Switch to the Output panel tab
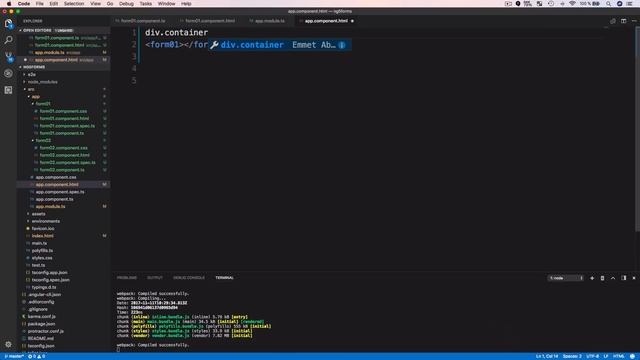The height and width of the screenshot is (360, 640). 155,278
